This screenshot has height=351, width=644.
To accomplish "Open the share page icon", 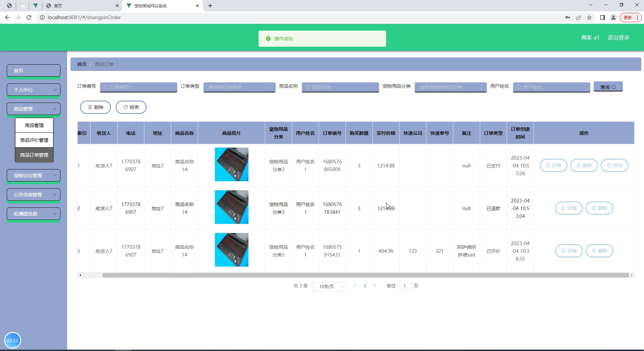I will (x=579, y=17).
